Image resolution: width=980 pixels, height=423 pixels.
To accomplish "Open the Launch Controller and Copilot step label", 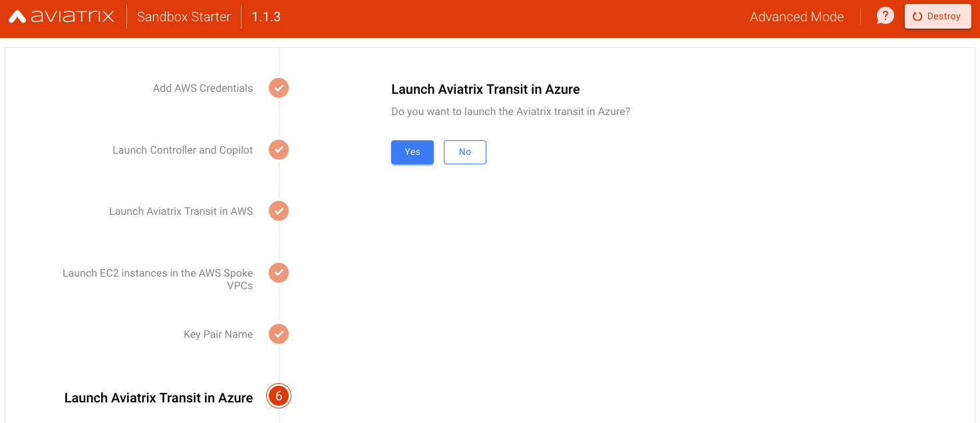I will click(183, 150).
